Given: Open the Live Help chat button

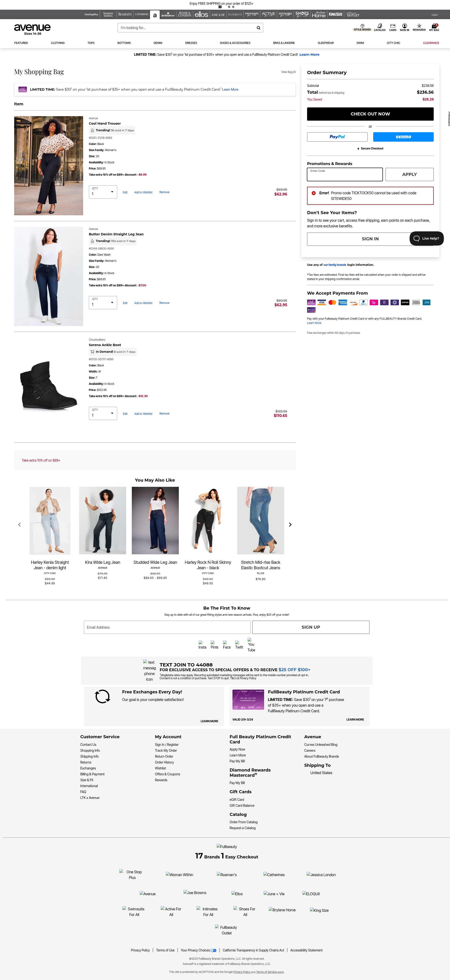Looking at the screenshot, I should point(426,238).
